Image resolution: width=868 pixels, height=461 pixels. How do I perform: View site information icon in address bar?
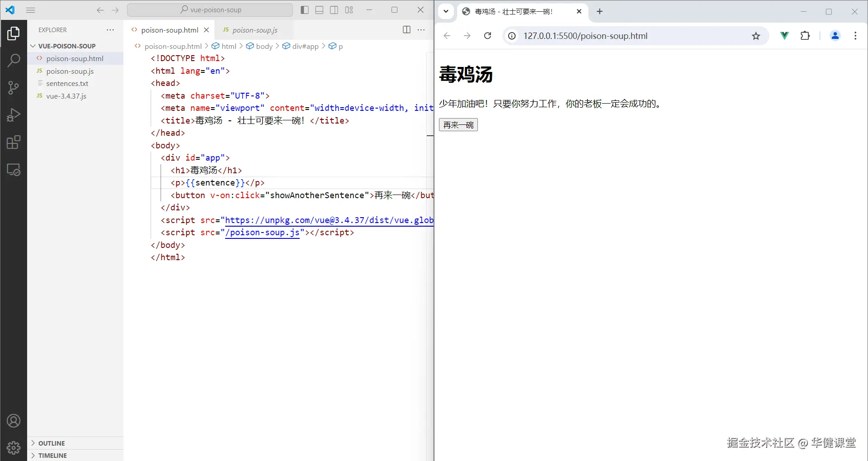pyautogui.click(x=512, y=36)
